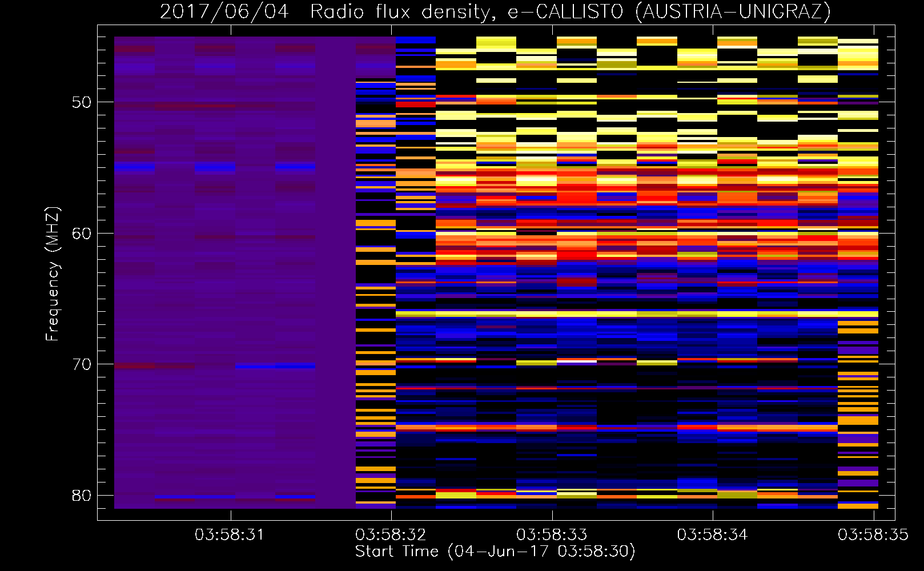924x571 pixels.
Task: Click the '03:58:34' time tick label
Action: point(712,534)
